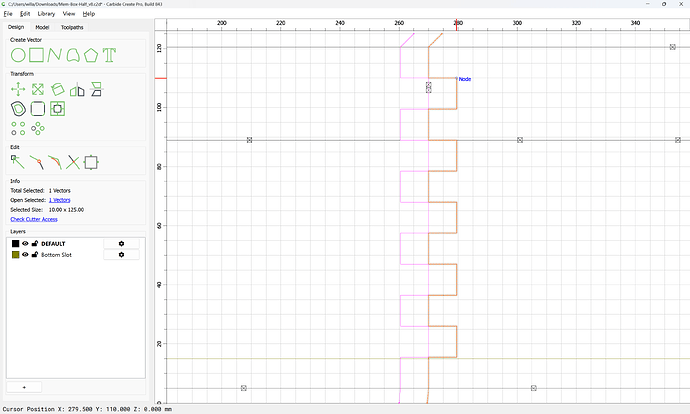Toggle lock on Bottom Slot layer

tap(35, 255)
